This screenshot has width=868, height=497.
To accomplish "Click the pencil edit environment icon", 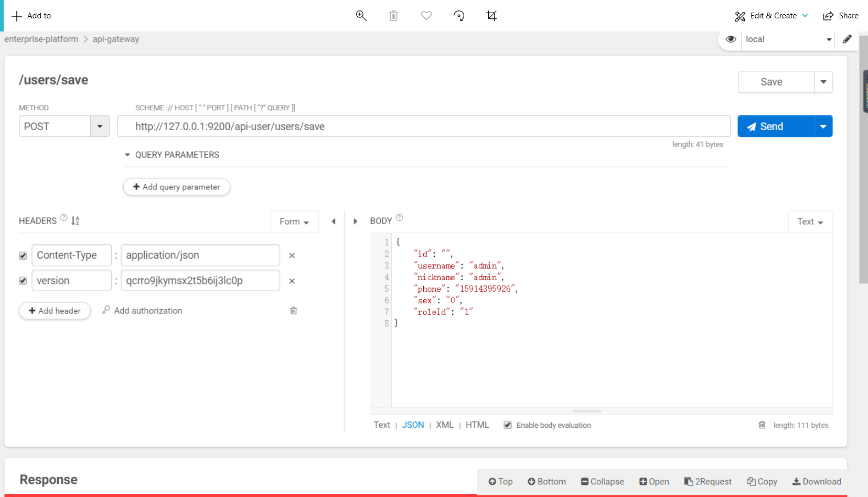I will pyautogui.click(x=847, y=39).
